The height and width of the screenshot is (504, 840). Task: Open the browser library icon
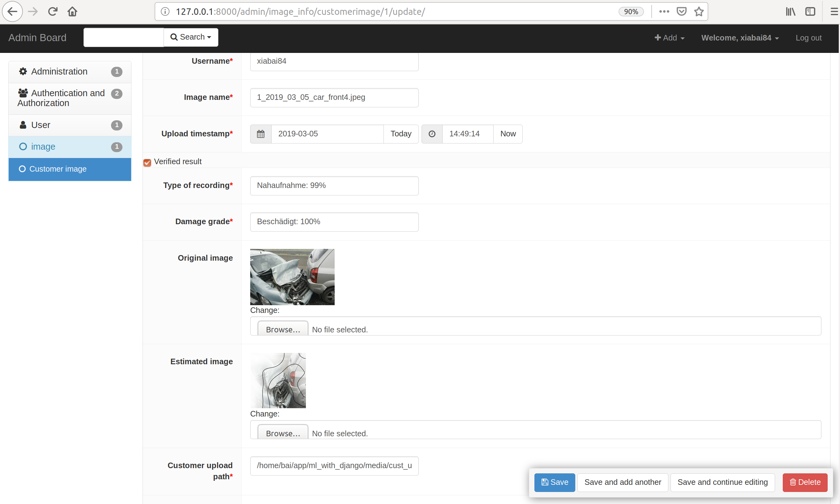791,11
